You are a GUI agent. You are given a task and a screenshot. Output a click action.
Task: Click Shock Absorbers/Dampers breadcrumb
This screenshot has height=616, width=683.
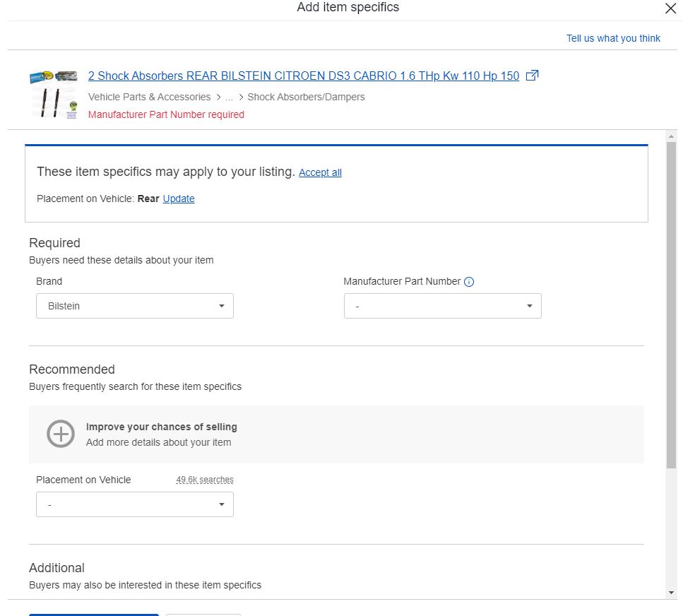[x=306, y=97]
